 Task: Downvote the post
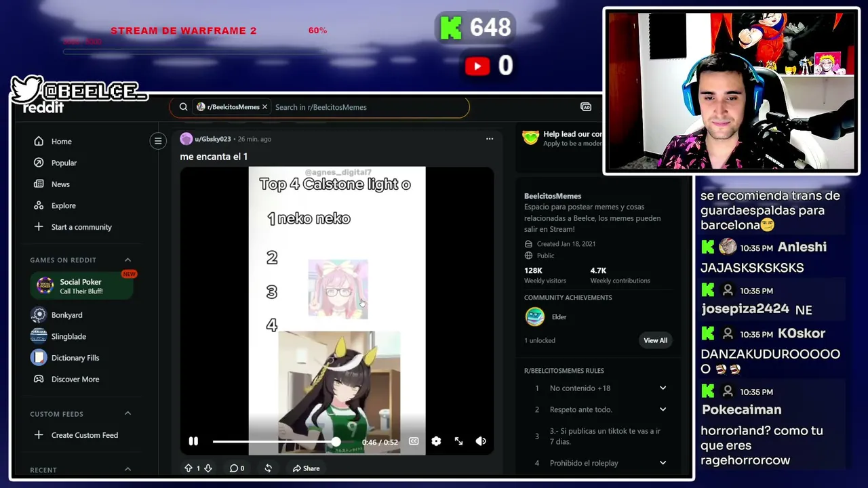click(x=208, y=468)
